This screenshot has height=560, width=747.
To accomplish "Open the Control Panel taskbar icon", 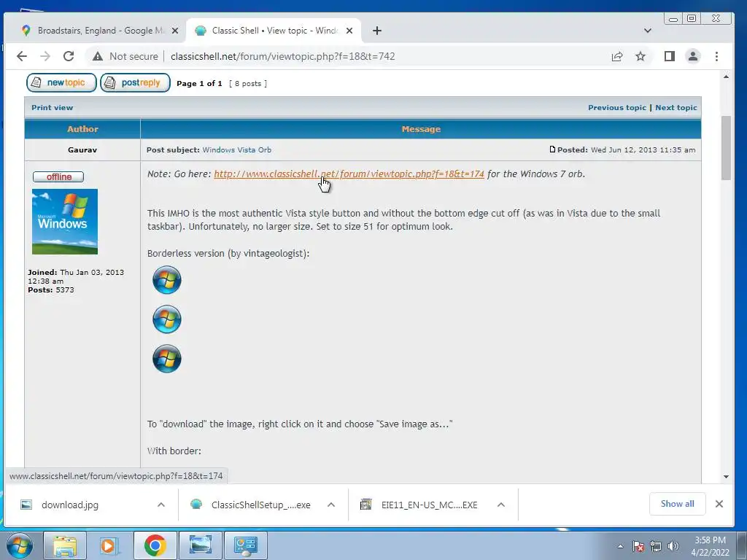I will 245,545.
